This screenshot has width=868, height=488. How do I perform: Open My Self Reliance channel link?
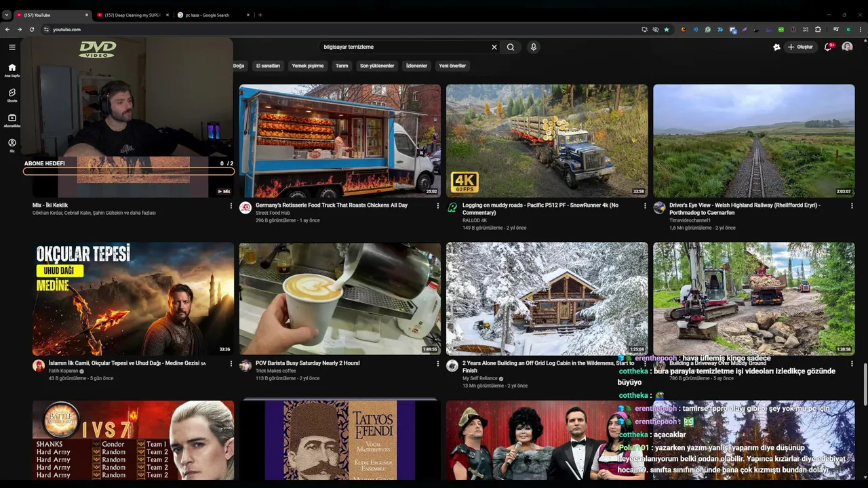480,378
